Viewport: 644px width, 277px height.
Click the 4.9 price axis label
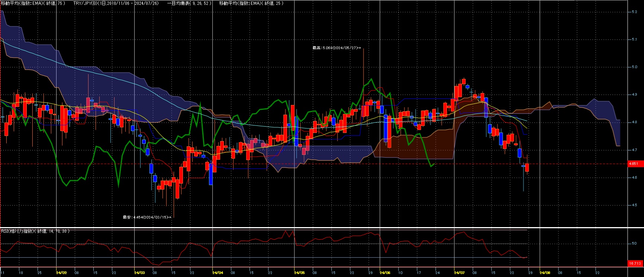(634, 95)
